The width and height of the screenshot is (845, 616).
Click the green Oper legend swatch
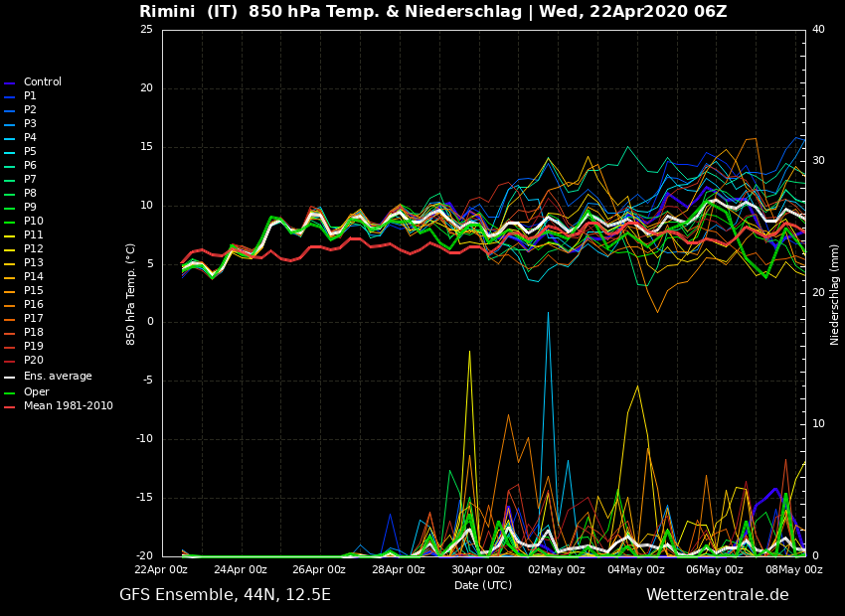click(x=10, y=392)
